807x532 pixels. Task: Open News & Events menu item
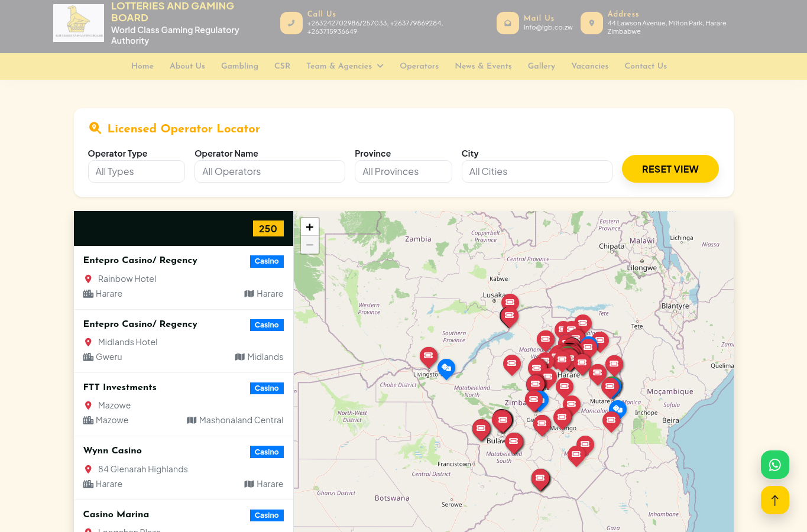pyautogui.click(x=483, y=66)
